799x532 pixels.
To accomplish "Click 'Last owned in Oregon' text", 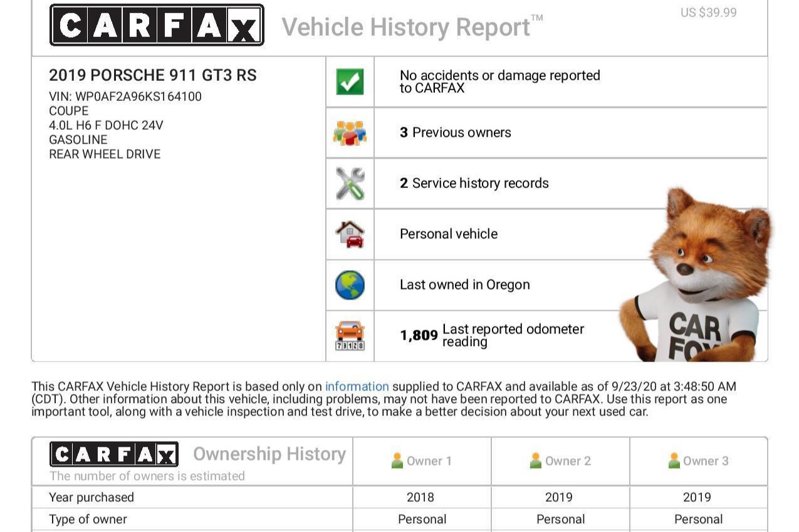I will click(465, 284).
